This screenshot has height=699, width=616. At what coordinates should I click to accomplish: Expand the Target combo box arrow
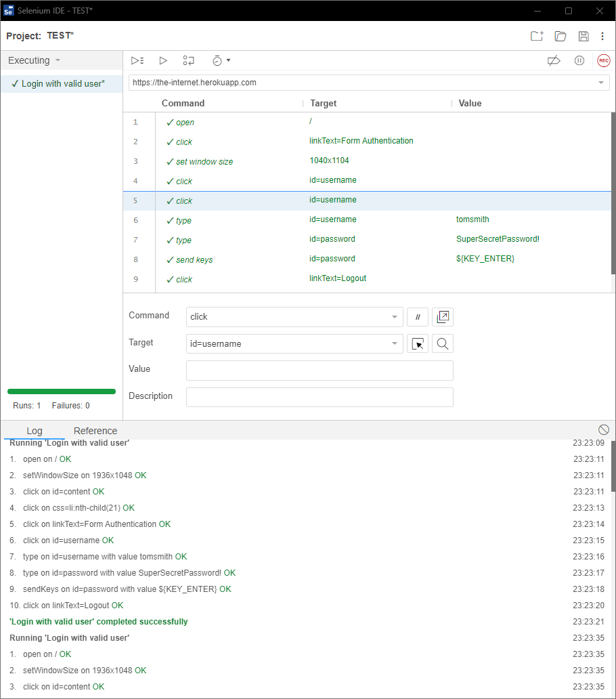[x=395, y=343]
